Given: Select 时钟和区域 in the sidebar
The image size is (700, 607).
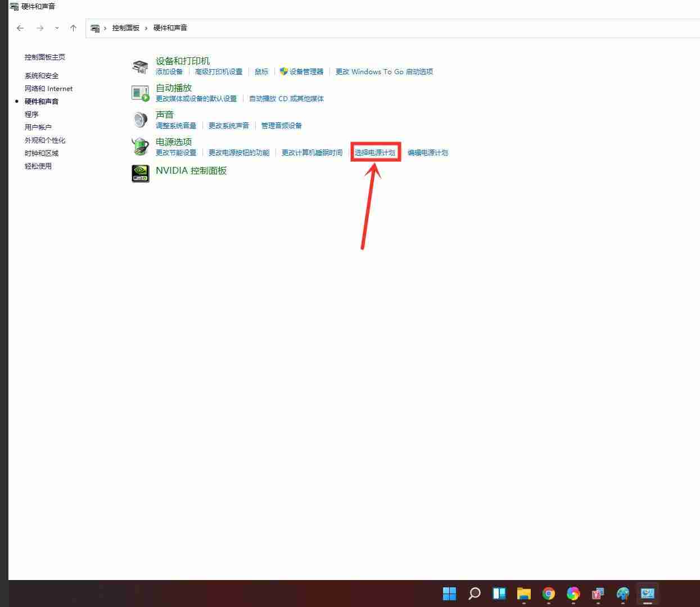Looking at the screenshot, I should point(40,153).
